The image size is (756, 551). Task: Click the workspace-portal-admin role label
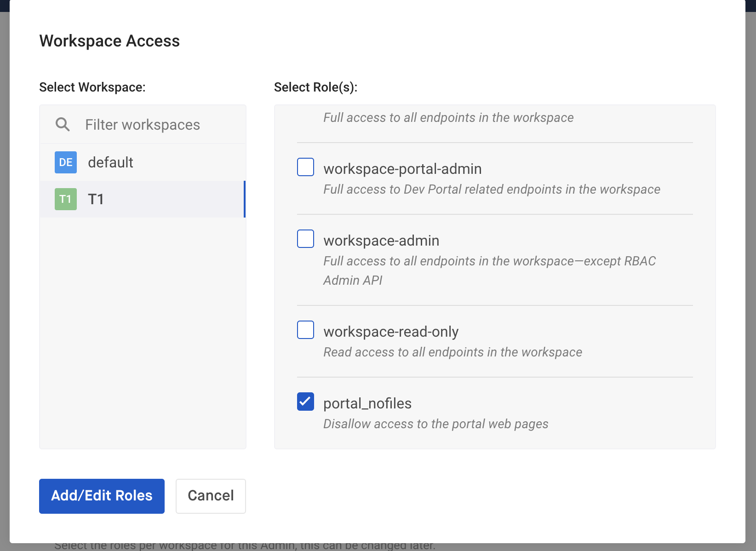[x=402, y=168]
